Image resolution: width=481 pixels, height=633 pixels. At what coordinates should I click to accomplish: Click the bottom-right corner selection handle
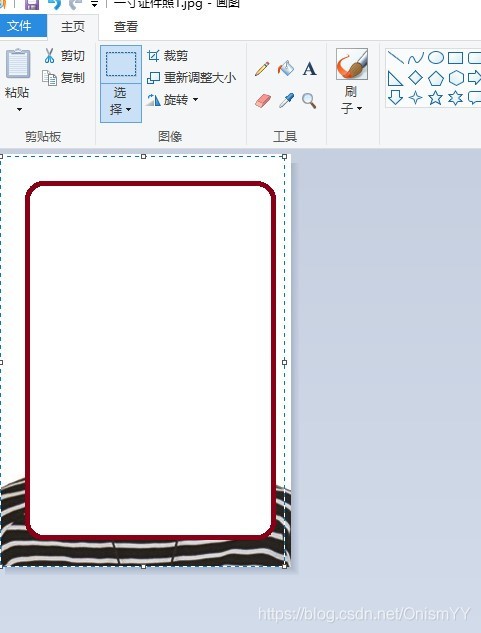coord(284,566)
